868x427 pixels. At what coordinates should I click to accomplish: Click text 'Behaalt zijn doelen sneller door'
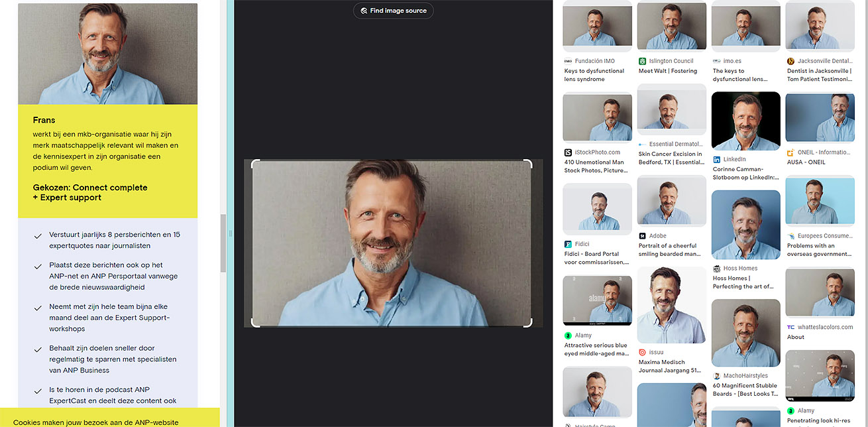[x=101, y=348]
